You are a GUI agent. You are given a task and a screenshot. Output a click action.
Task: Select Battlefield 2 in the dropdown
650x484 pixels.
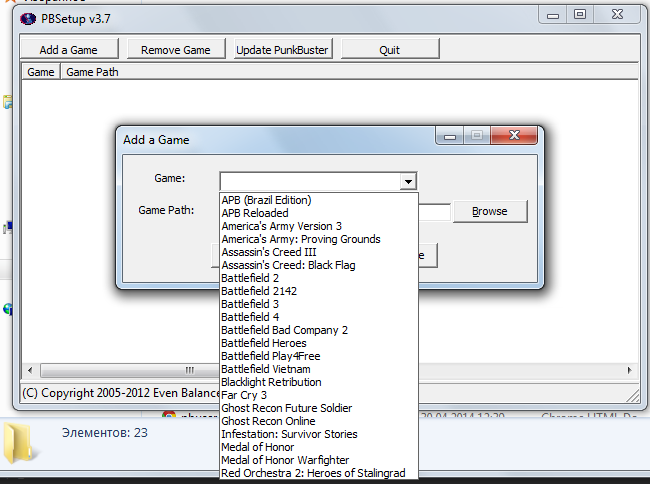coord(319,278)
